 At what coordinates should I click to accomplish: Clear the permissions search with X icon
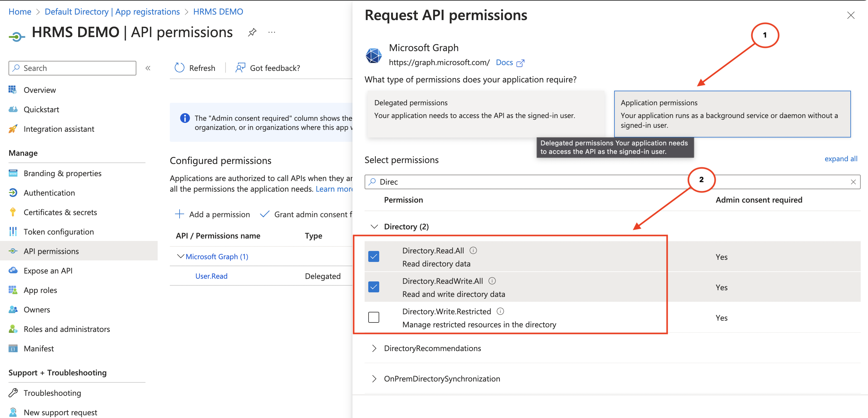click(853, 182)
